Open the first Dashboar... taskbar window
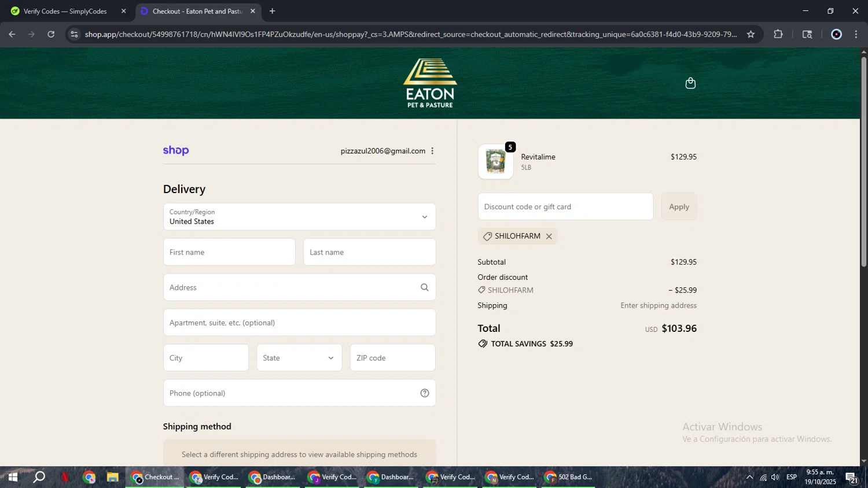The height and width of the screenshot is (488, 868). coord(273,477)
